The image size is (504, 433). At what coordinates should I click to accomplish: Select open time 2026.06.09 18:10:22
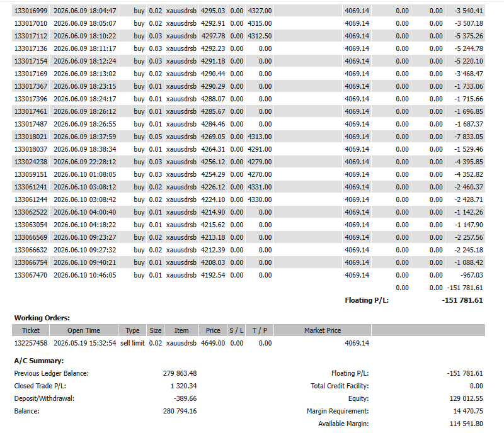[85, 36]
